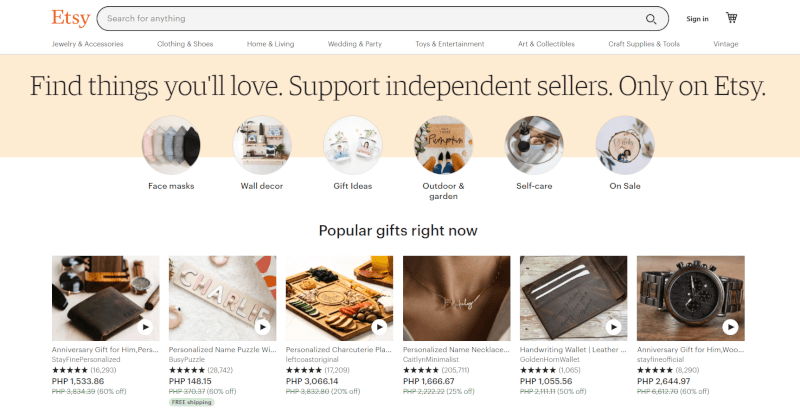The image size is (800, 419).
Task: Click the Etsy logo
Action: point(70,18)
